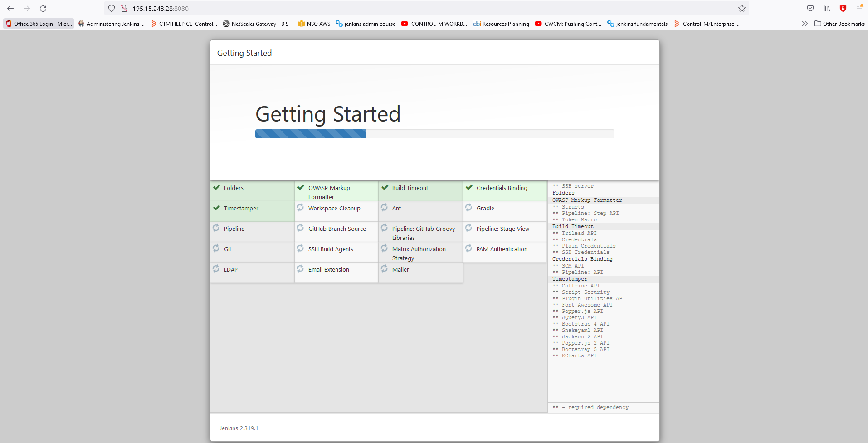Click the address bar URL 195.15.243.28:8080
Viewport: 868px width, 443px height.
click(x=161, y=8)
